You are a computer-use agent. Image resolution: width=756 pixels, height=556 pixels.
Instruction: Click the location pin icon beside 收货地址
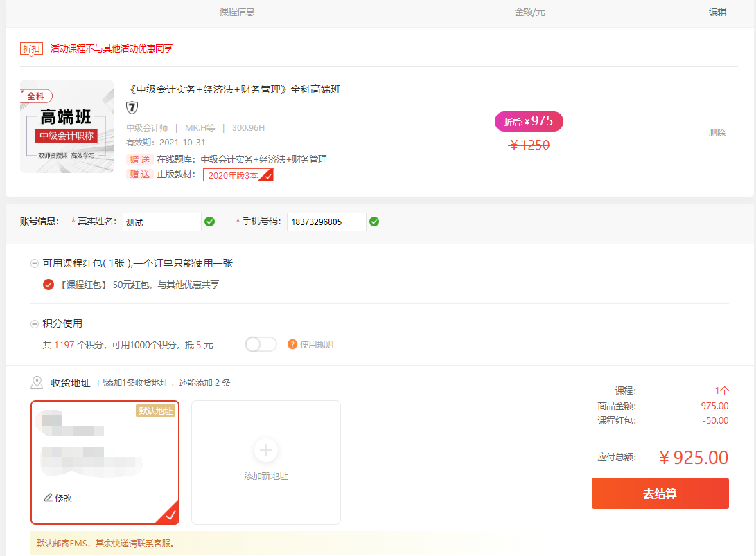(37, 383)
